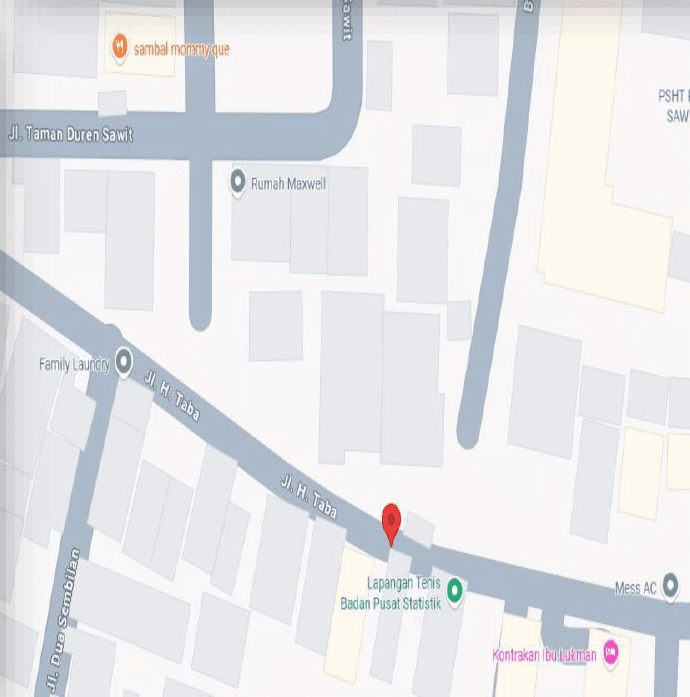Screen dimensions: 690x697
Task: Click the Family Laundry pin icon
Action: pyautogui.click(x=124, y=361)
